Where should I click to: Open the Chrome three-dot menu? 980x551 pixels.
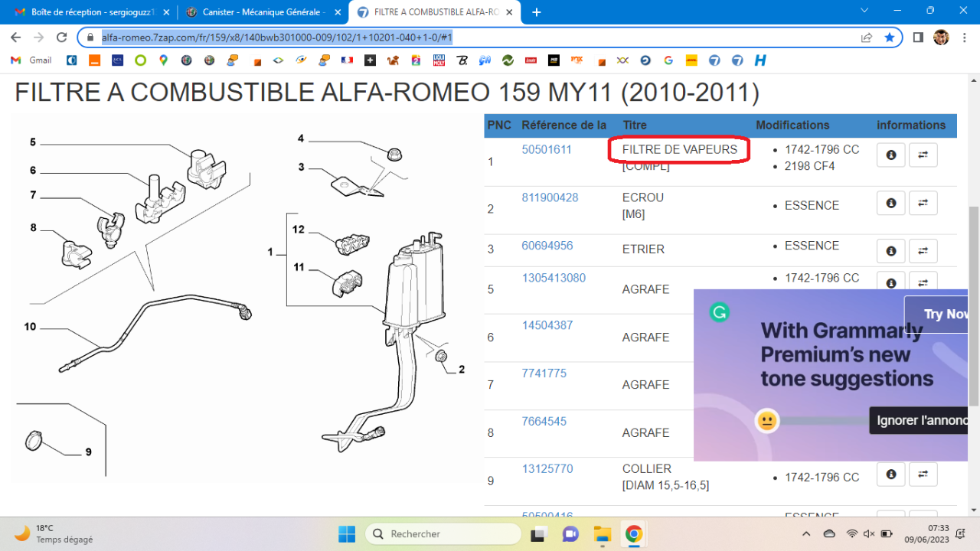964,37
